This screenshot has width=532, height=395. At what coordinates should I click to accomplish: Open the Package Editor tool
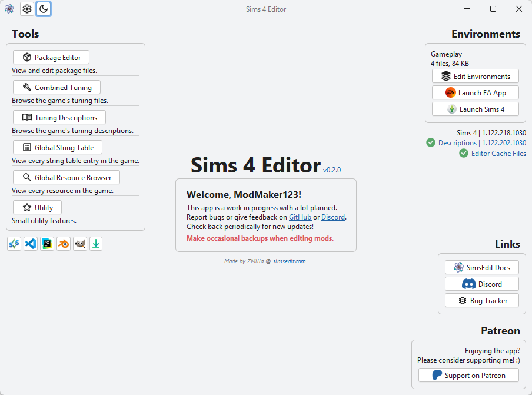click(x=51, y=57)
